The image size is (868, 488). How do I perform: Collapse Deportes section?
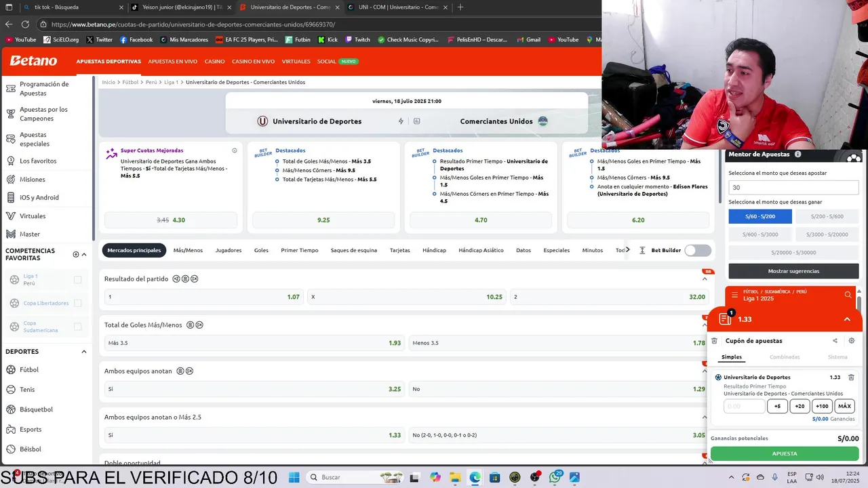[84, 352]
